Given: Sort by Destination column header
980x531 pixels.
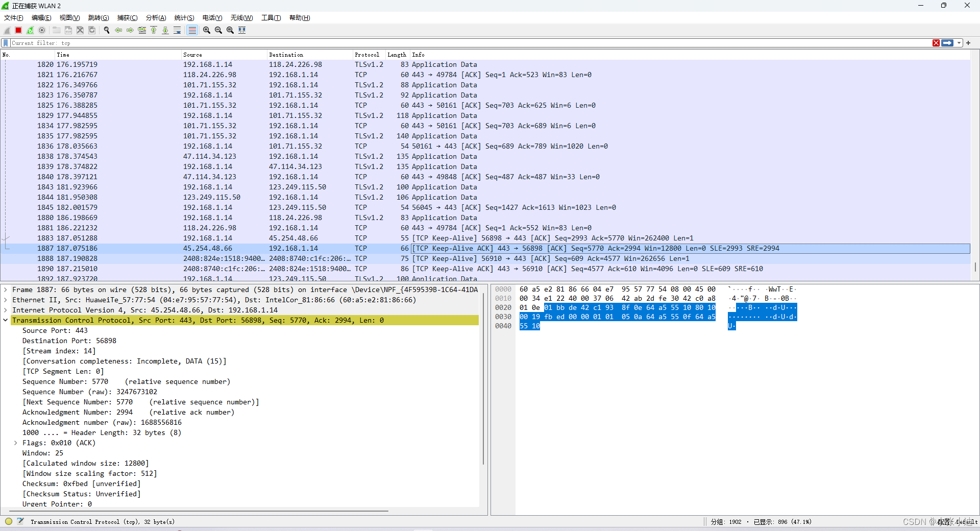Looking at the screenshot, I should tap(310, 55).
